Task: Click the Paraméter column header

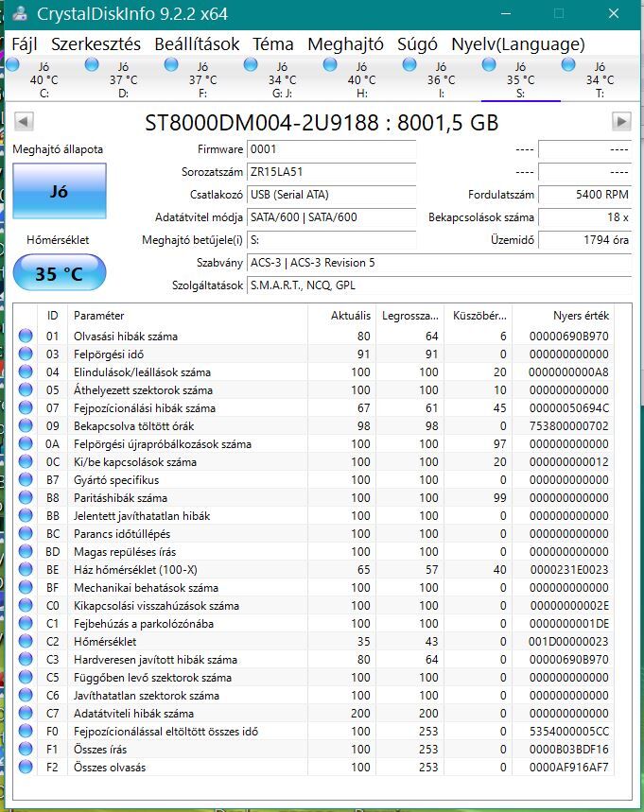Action: pyautogui.click(x=187, y=316)
